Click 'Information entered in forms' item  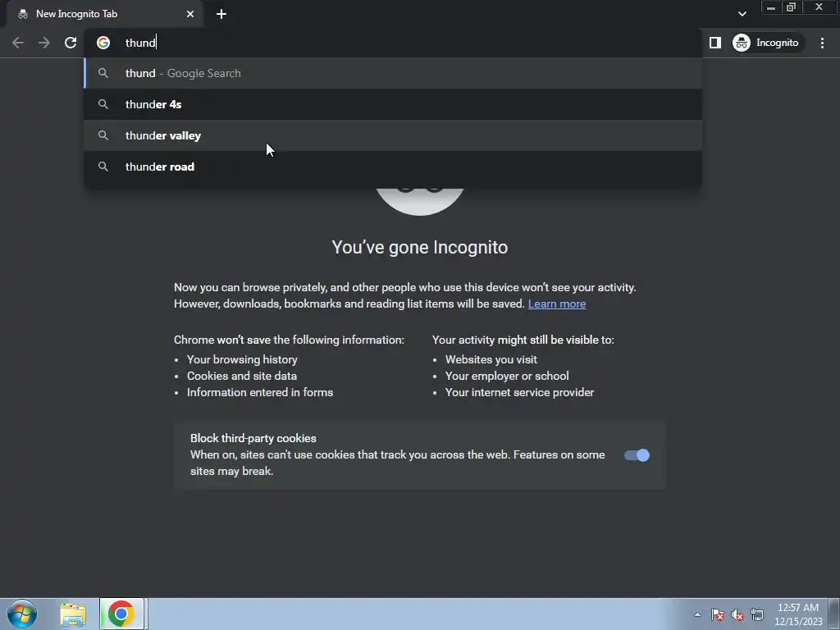click(x=260, y=393)
